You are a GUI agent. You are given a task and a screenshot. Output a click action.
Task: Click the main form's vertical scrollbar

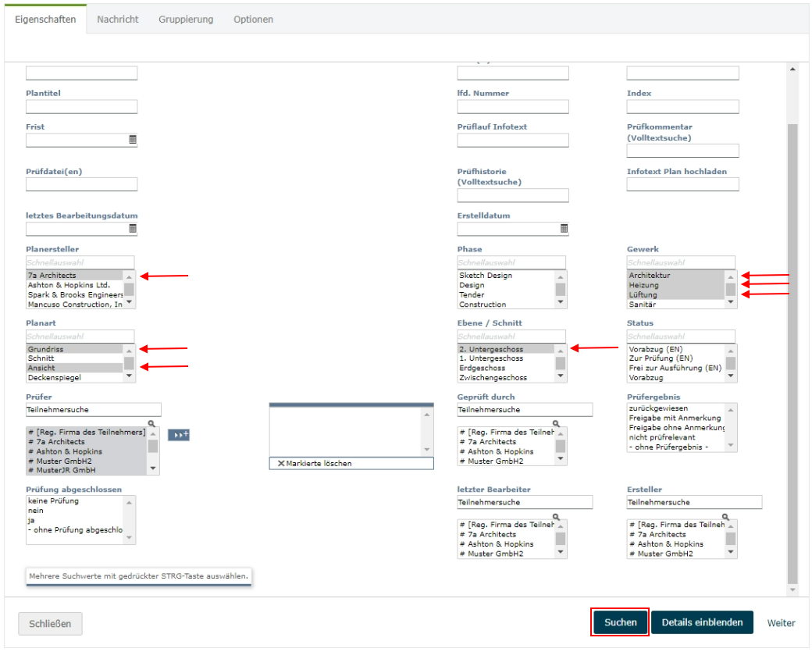[x=792, y=351]
